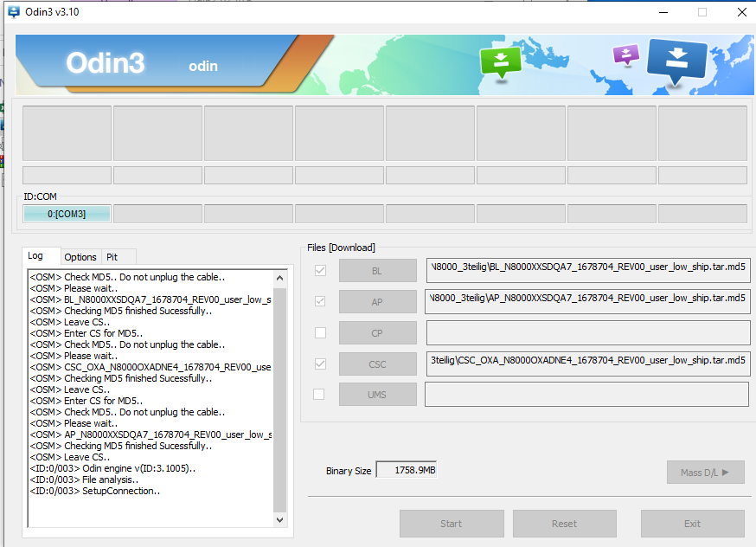Click the 'SetupConnection..' log line

coord(95,491)
